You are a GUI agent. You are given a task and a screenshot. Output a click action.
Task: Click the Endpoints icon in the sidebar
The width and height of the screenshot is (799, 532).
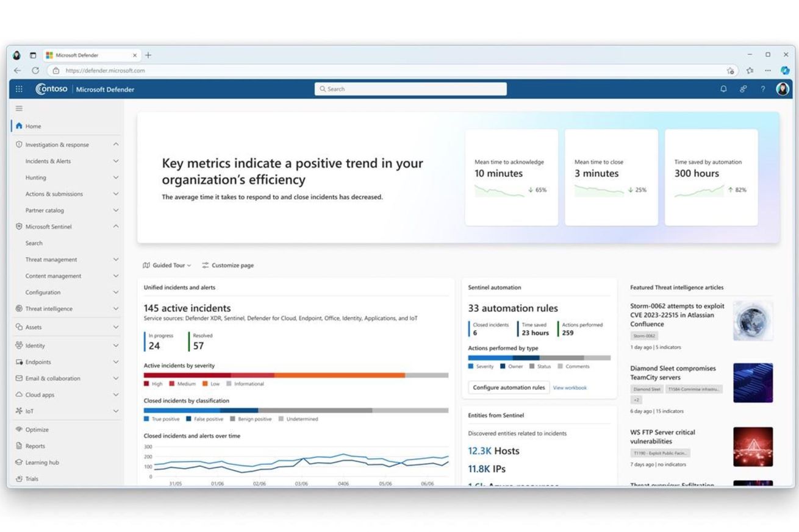pos(19,362)
